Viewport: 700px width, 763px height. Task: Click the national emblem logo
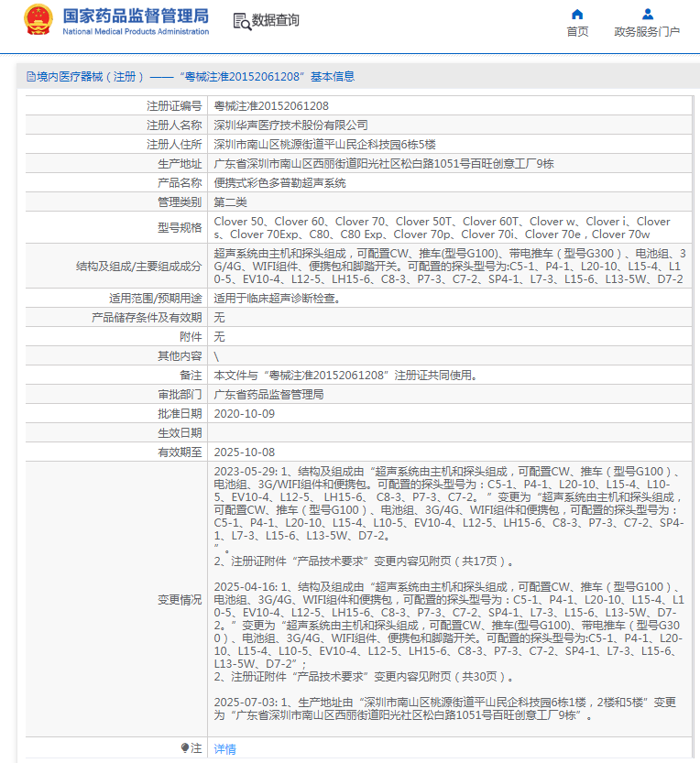pyautogui.click(x=38, y=20)
